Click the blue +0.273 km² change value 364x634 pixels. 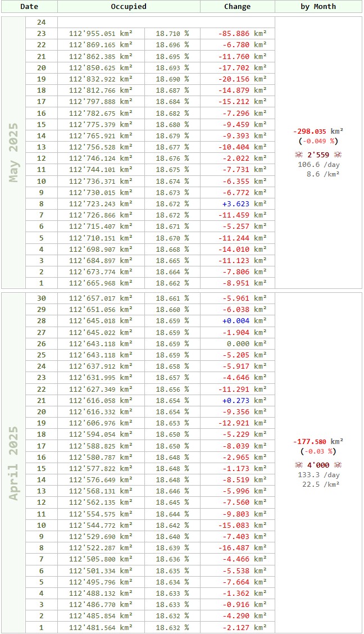[244, 400]
